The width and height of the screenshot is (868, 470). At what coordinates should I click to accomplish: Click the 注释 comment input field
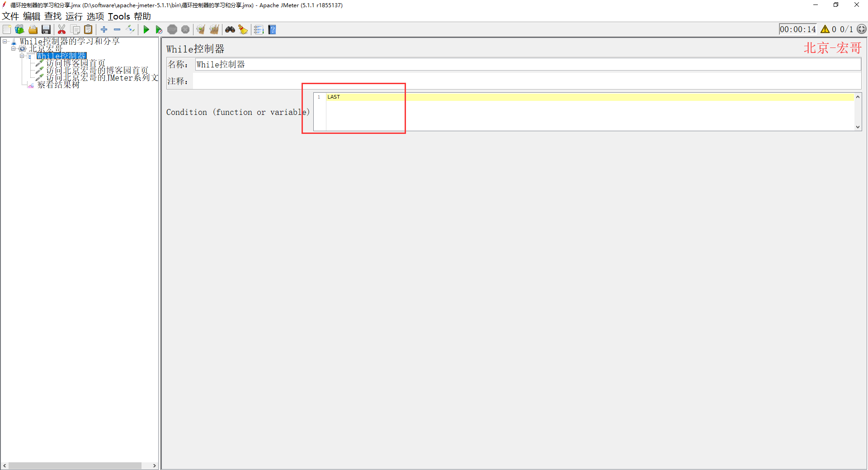click(x=527, y=81)
